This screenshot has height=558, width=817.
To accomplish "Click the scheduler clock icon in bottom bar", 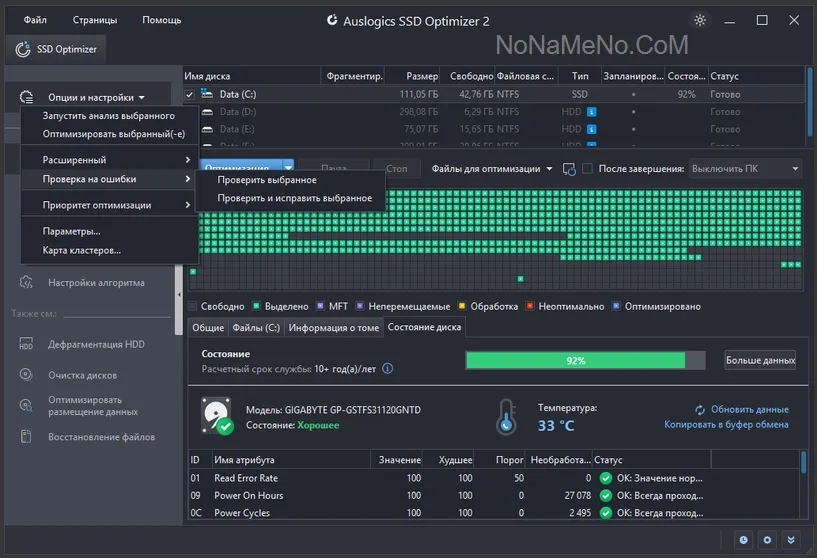I will point(743,540).
